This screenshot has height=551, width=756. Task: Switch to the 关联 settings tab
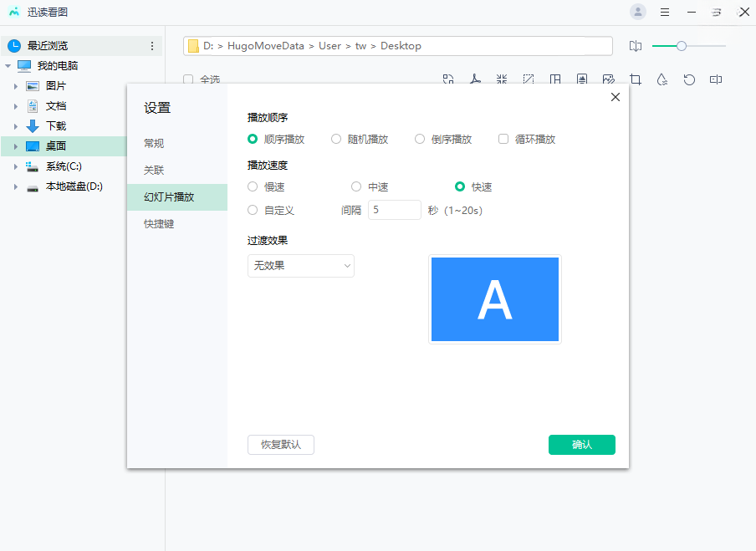click(x=154, y=171)
